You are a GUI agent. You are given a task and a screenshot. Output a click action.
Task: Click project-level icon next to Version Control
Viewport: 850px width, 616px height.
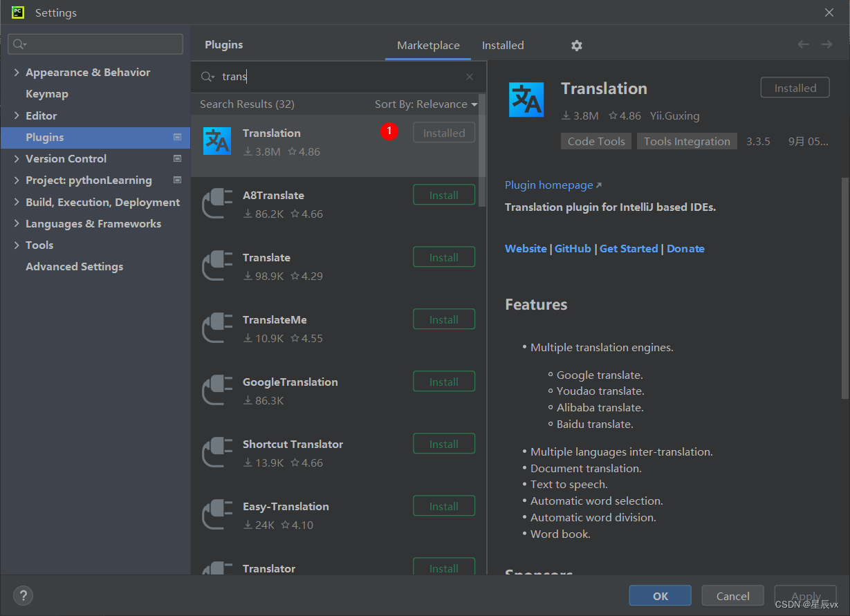coord(178,158)
